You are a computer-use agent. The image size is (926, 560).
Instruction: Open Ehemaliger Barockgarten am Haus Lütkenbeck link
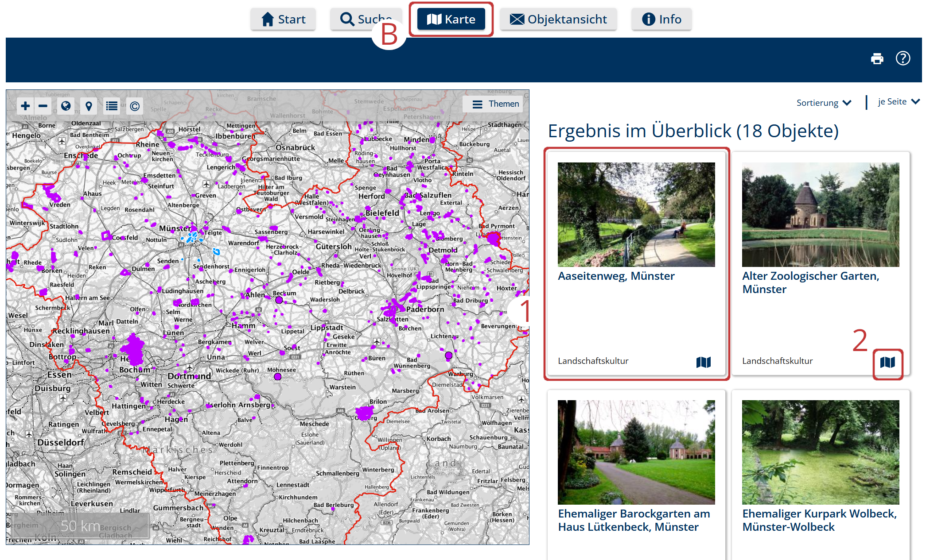[x=634, y=520]
